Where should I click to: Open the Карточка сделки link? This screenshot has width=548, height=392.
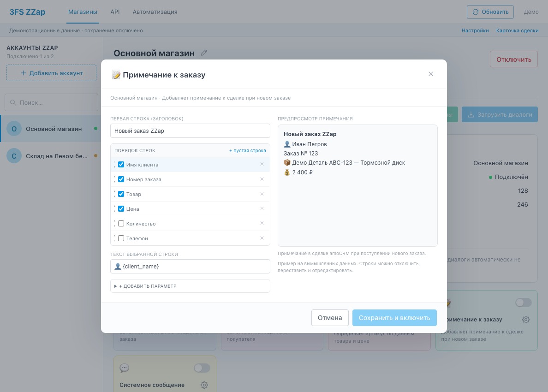click(517, 30)
